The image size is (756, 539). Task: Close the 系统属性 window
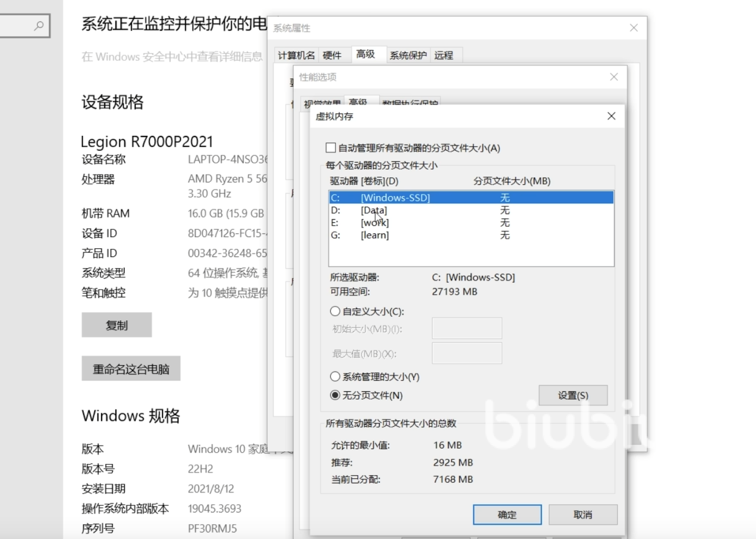pyautogui.click(x=634, y=28)
